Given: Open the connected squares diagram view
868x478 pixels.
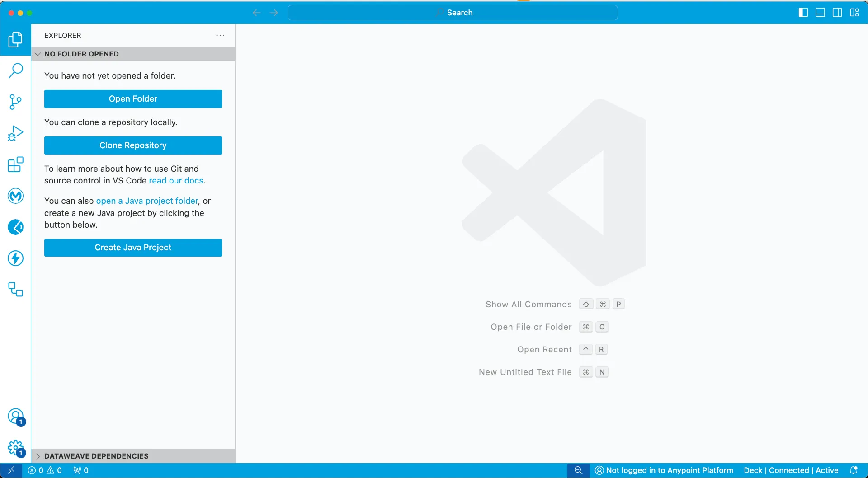Looking at the screenshot, I should [x=15, y=289].
